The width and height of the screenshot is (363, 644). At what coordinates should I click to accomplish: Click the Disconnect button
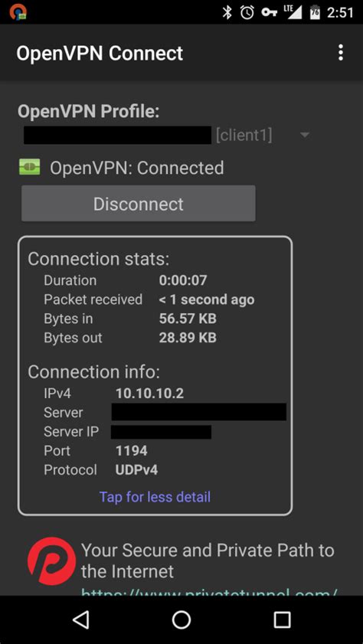139,203
